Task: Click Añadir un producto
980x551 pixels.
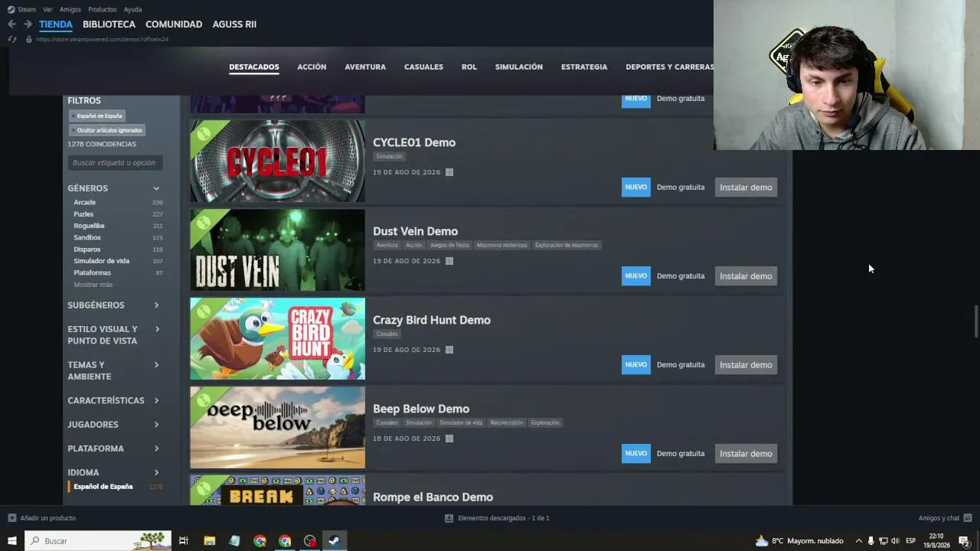Action: [42, 518]
